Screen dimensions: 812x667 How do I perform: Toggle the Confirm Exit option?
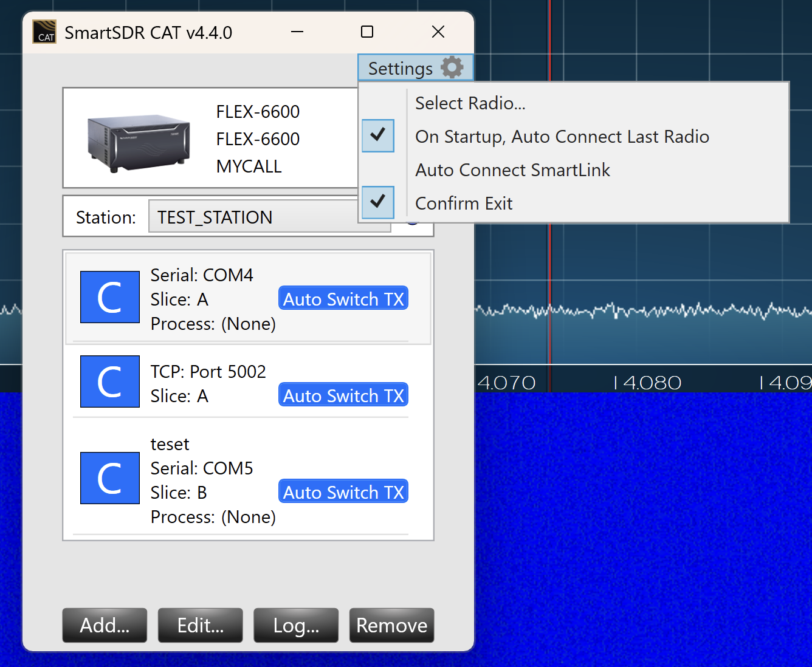click(464, 204)
